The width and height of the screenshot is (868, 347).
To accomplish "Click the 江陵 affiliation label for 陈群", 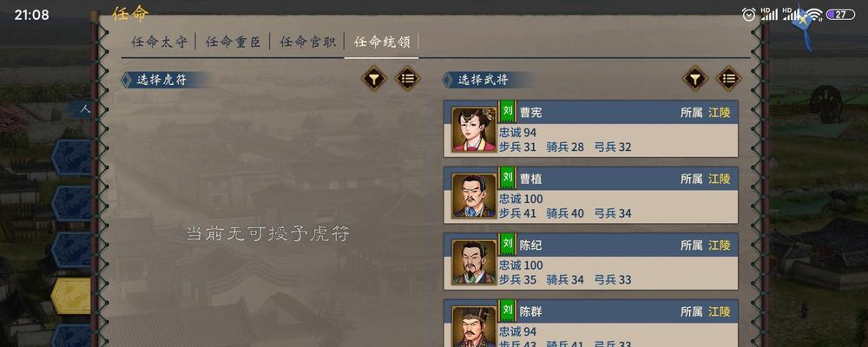I will (x=719, y=311).
